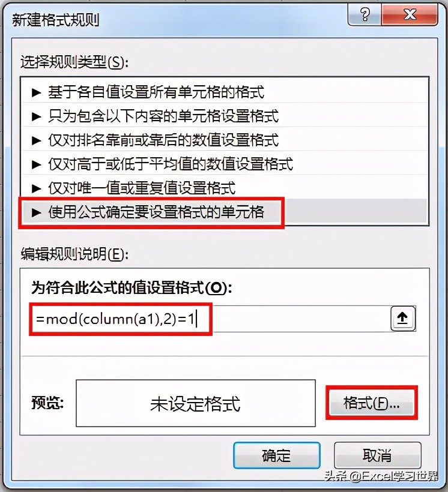Close the 新建格式规则 dialog with X
448x492 pixels.
click(410, 14)
